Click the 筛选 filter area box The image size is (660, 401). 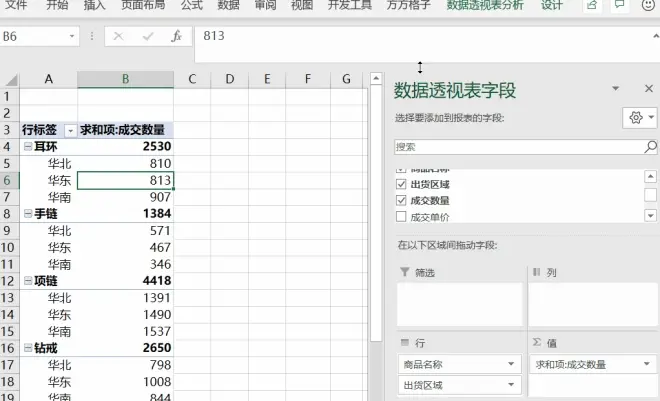click(x=460, y=304)
